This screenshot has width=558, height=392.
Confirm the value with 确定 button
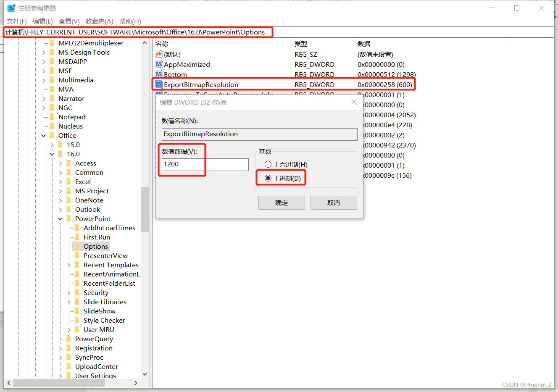point(282,203)
